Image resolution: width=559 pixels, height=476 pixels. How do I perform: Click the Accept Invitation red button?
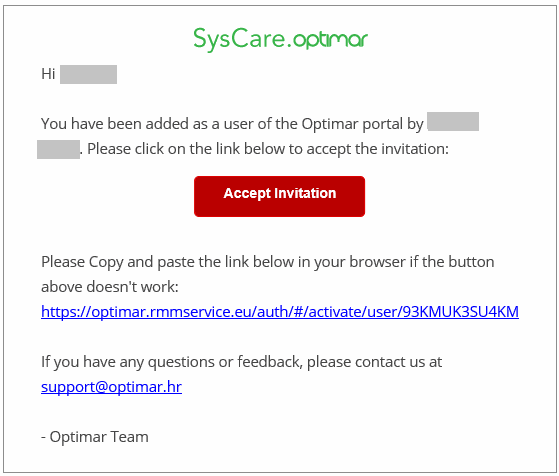(x=279, y=196)
